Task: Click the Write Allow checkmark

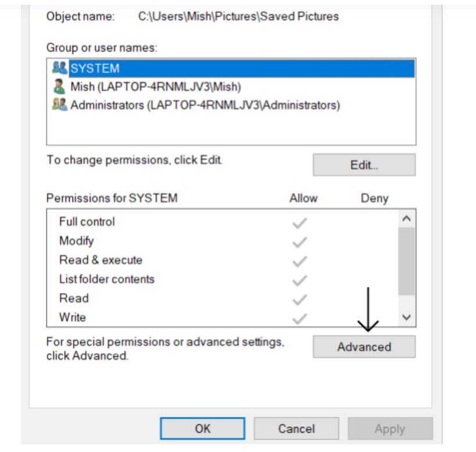Action: 300,318
